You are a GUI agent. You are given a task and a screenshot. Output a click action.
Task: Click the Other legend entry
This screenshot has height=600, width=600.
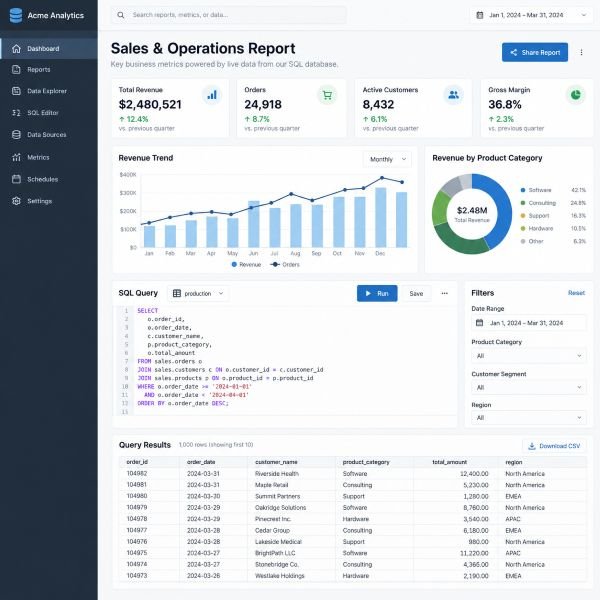click(x=553, y=241)
